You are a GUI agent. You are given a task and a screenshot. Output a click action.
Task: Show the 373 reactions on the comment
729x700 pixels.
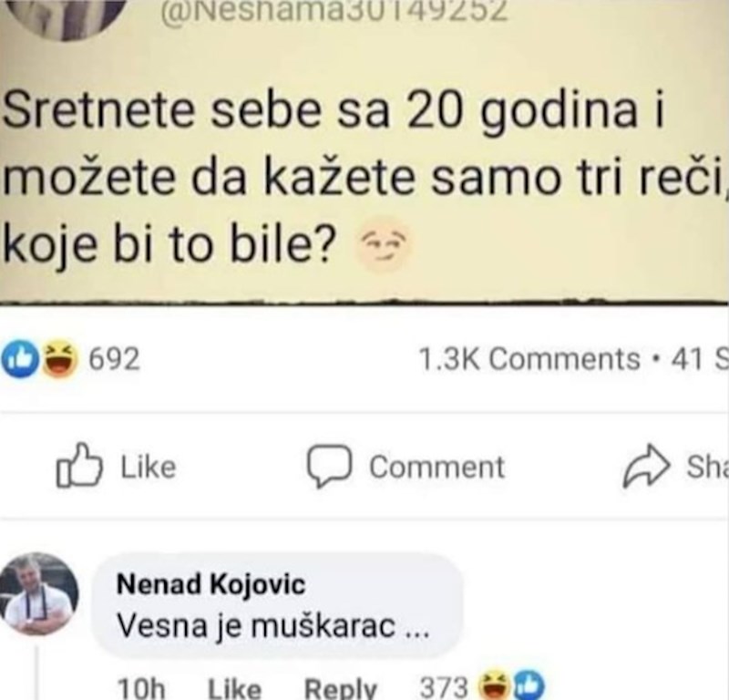click(x=442, y=686)
